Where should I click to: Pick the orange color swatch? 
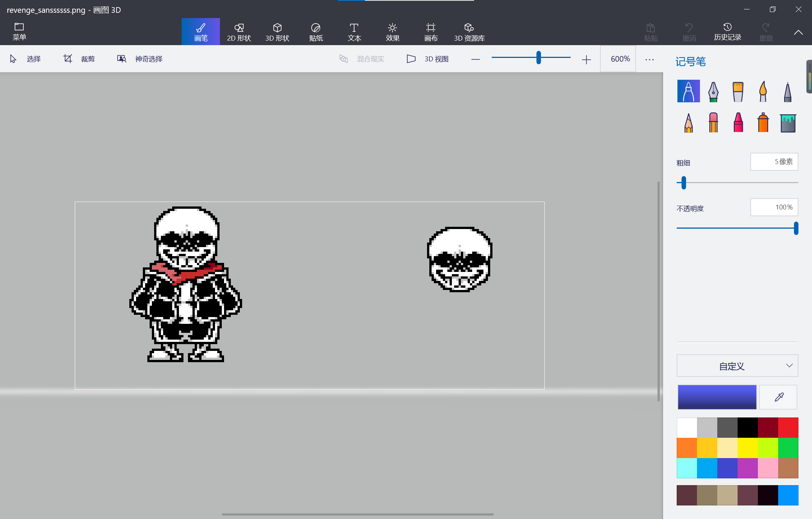pos(687,448)
